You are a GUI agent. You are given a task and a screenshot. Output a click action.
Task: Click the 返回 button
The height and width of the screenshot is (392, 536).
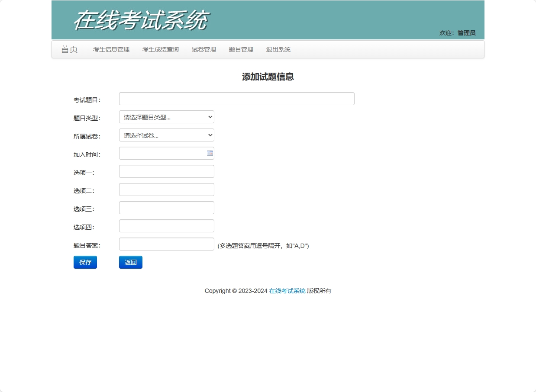pos(130,262)
